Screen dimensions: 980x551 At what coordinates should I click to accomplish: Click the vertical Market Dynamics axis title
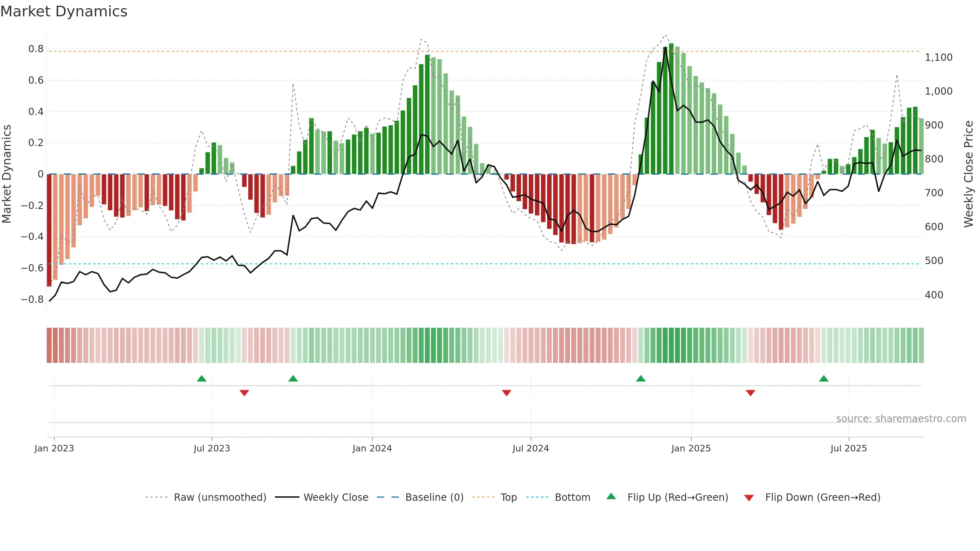7,174
